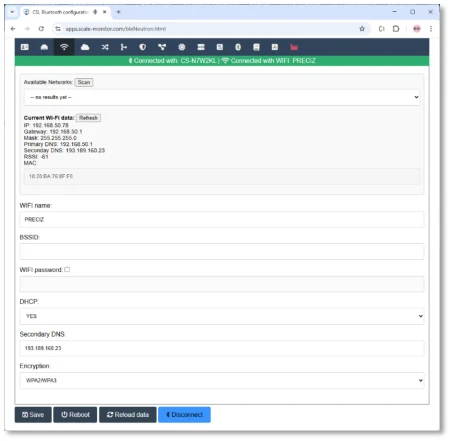Open the ID card section icon

[x=25, y=47]
